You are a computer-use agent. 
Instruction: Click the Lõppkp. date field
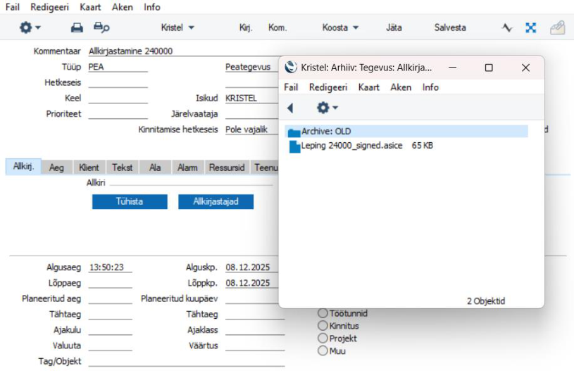click(x=252, y=283)
